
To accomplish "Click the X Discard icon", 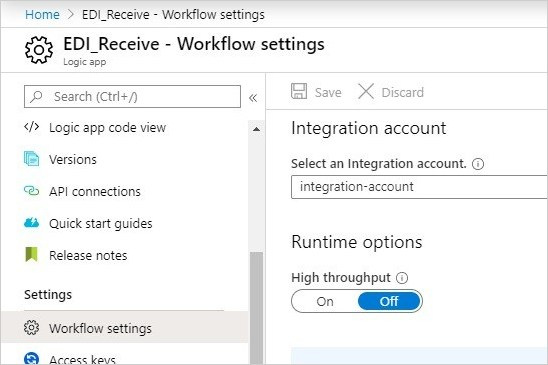I will click(366, 92).
